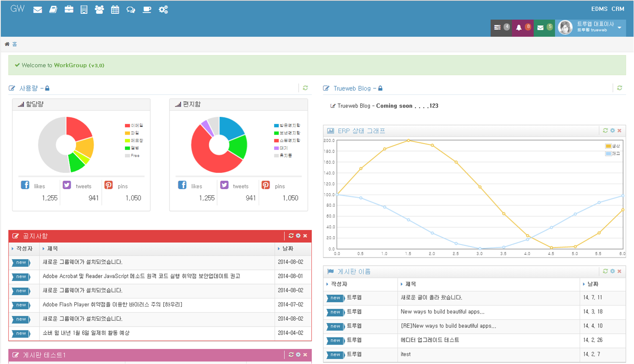The width and height of the screenshot is (634, 364).
Task: Refresh the ERP 상태 그래프 widget
Action: click(605, 131)
